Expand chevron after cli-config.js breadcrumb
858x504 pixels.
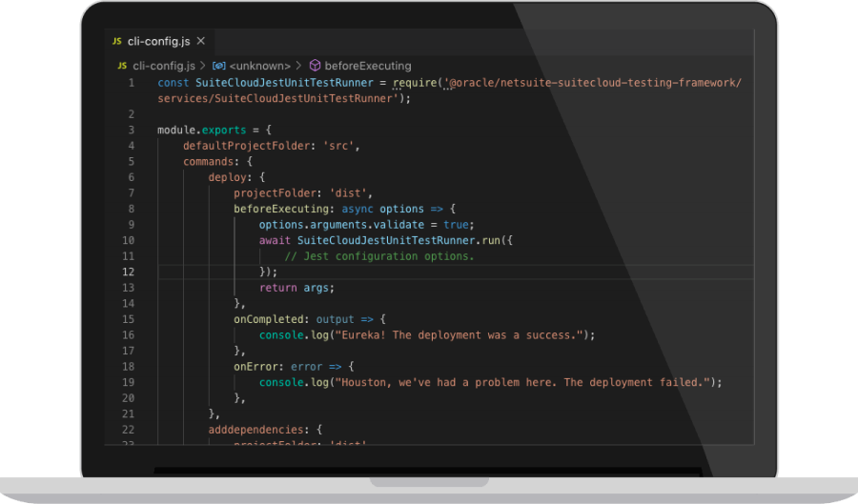click(203, 66)
